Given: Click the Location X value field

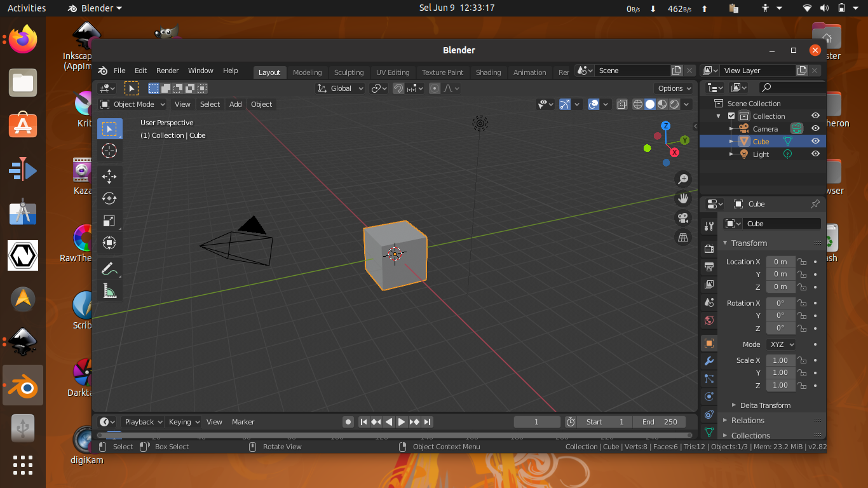Looking at the screenshot, I should 780,262.
